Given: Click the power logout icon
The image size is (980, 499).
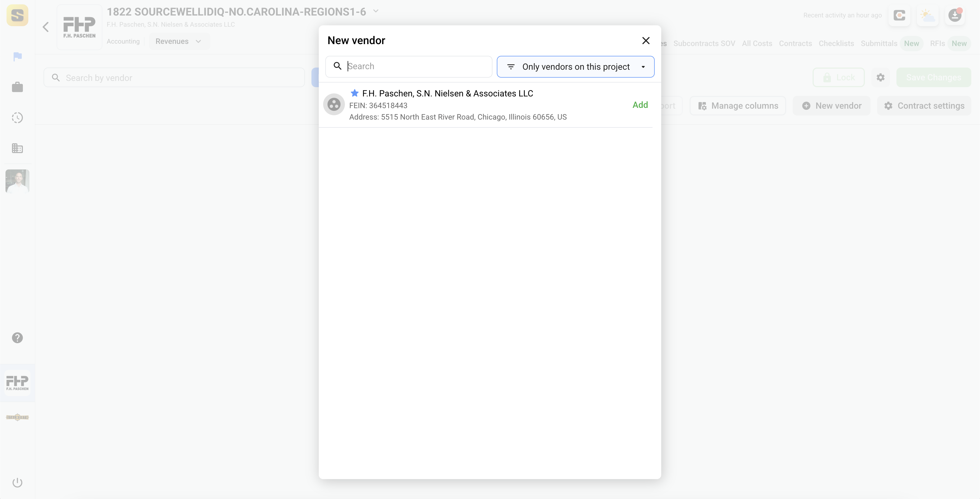Looking at the screenshot, I should click(17, 483).
